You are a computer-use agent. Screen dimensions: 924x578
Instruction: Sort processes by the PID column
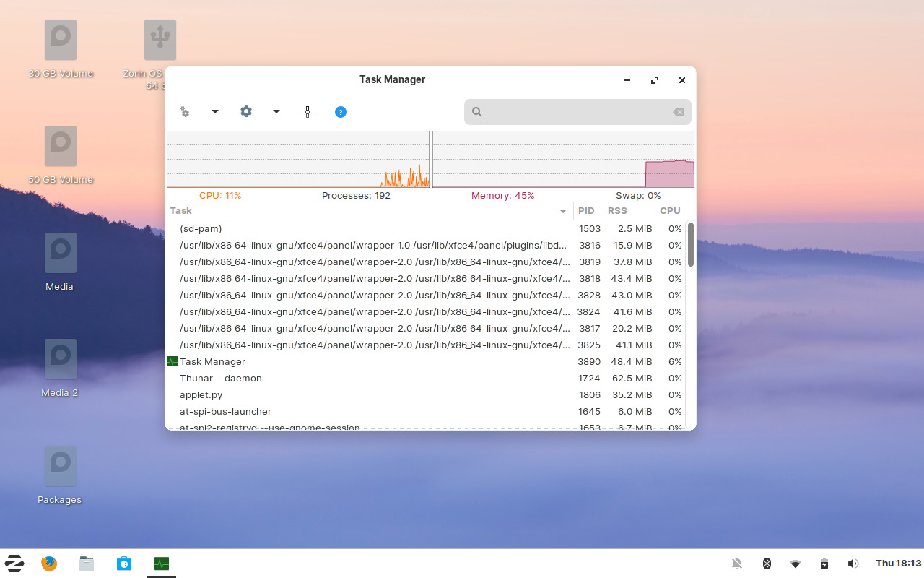tap(587, 211)
